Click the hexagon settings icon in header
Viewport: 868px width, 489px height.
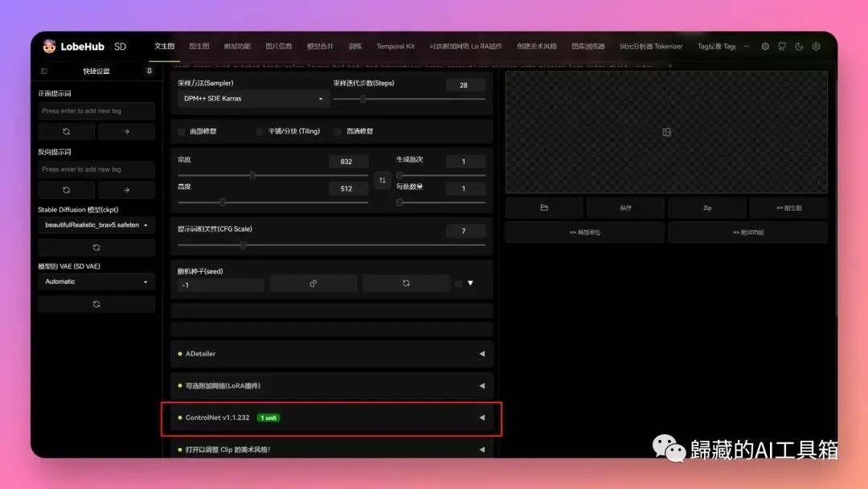pos(765,47)
